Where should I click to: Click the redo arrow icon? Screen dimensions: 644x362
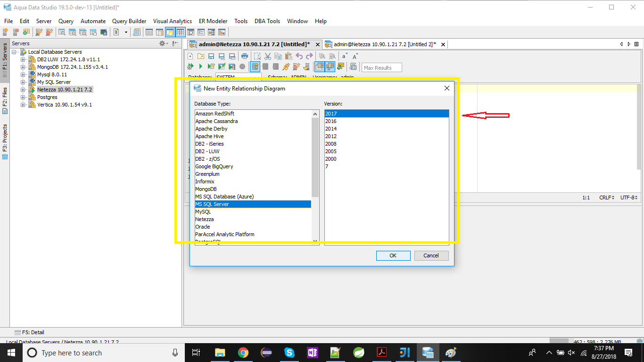coord(309,56)
